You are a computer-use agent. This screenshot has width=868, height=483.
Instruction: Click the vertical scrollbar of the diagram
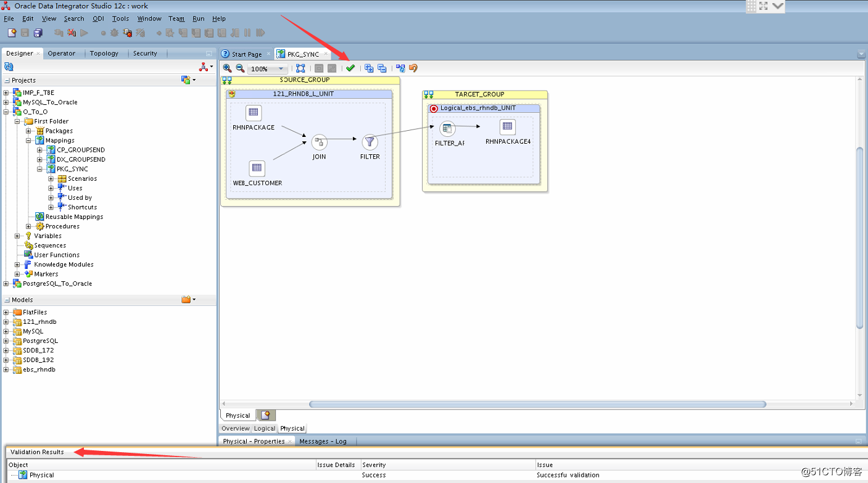point(860,238)
